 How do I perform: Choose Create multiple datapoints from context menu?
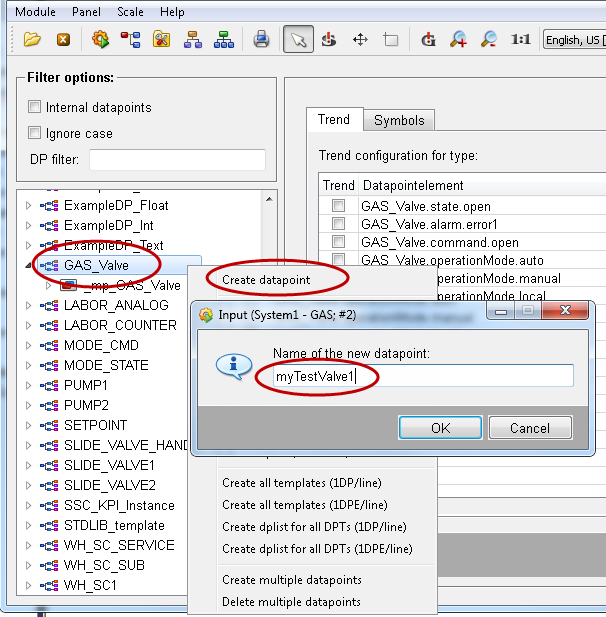click(x=292, y=580)
